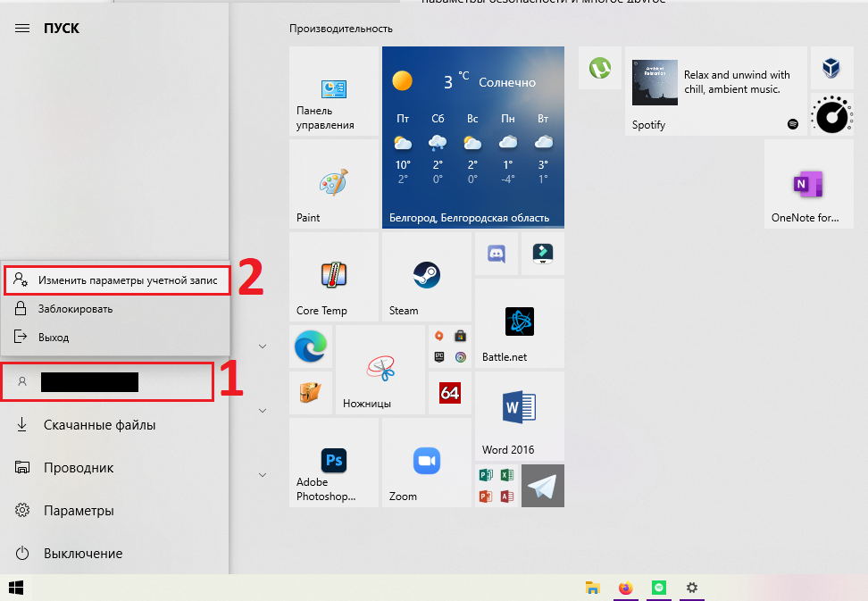The image size is (868, 601).
Task: Open the orange strapped folder app tile
Action: click(311, 393)
